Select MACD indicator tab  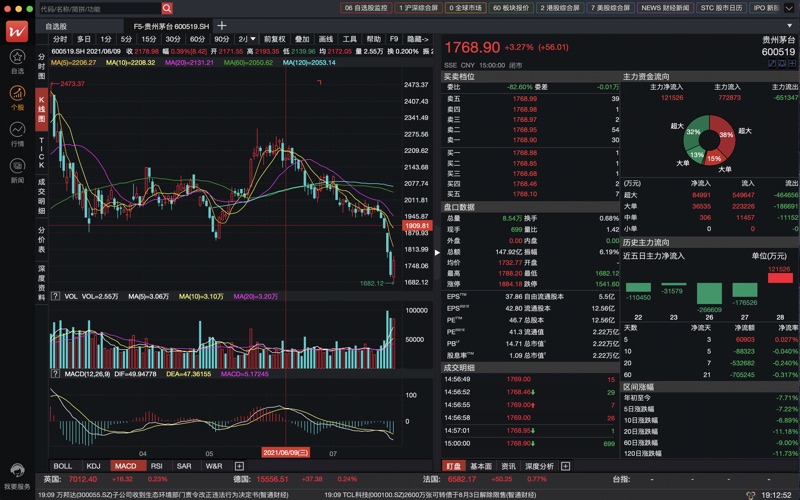coord(126,466)
